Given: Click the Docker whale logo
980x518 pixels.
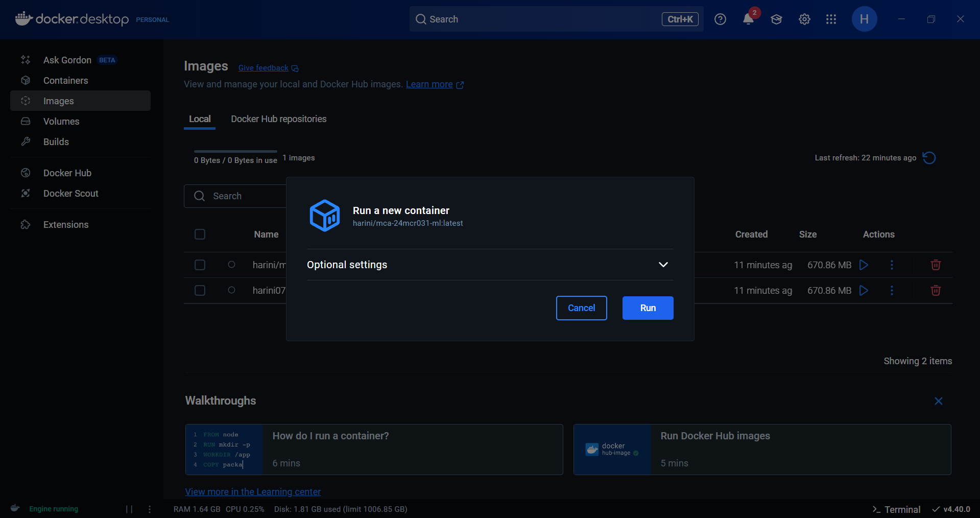Looking at the screenshot, I should pos(24,19).
